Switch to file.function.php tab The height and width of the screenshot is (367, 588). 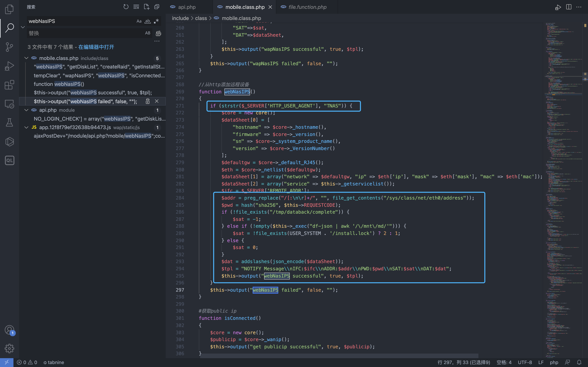tap(307, 7)
